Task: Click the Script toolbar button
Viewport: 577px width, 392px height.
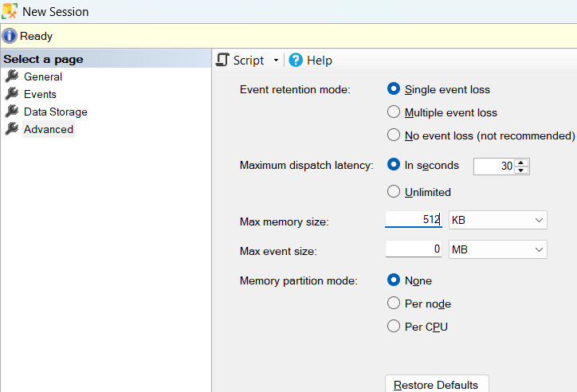Action: click(240, 60)
